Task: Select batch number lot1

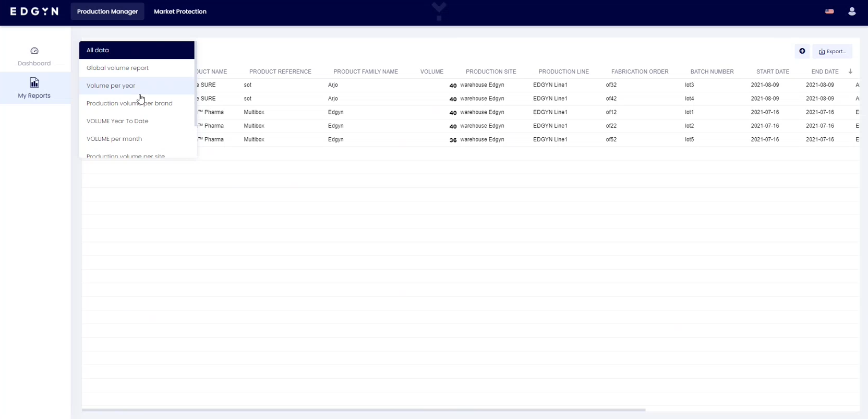Action: click(690, 112)
